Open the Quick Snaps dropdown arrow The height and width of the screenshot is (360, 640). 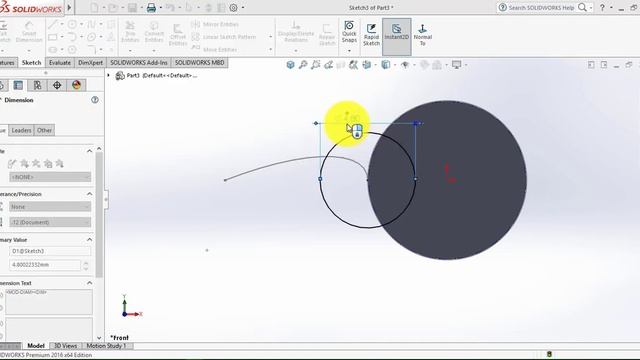pos(349,50)
